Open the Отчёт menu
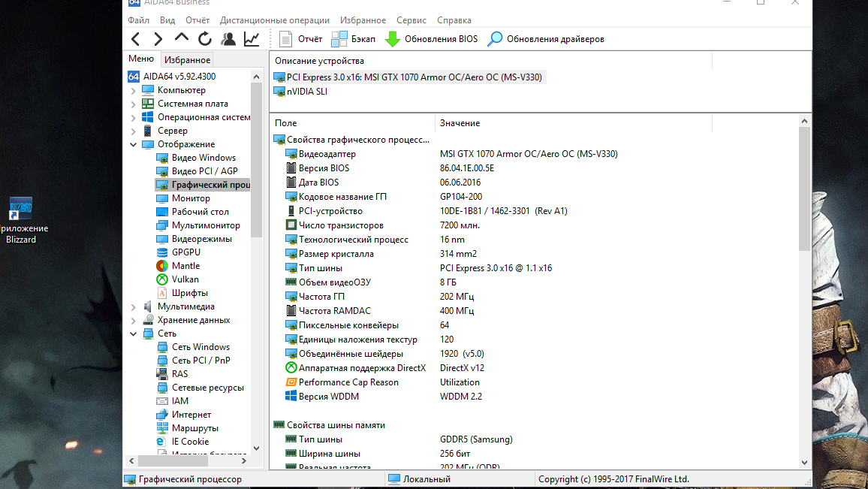868x489 pixels. [x=197, y=20]
